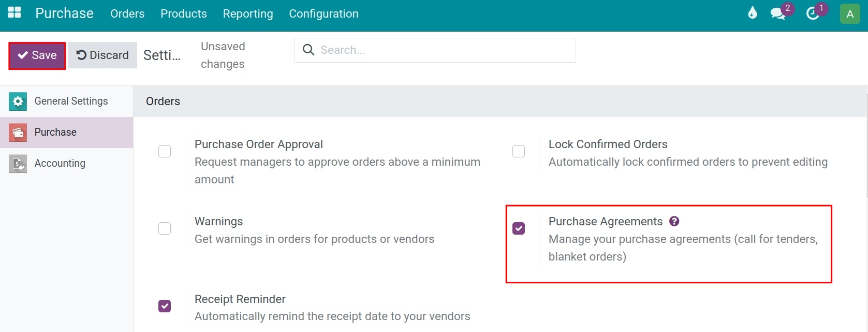868x332 pixels.
Task: Open the Products menu
Action: (x=184, y=13)
